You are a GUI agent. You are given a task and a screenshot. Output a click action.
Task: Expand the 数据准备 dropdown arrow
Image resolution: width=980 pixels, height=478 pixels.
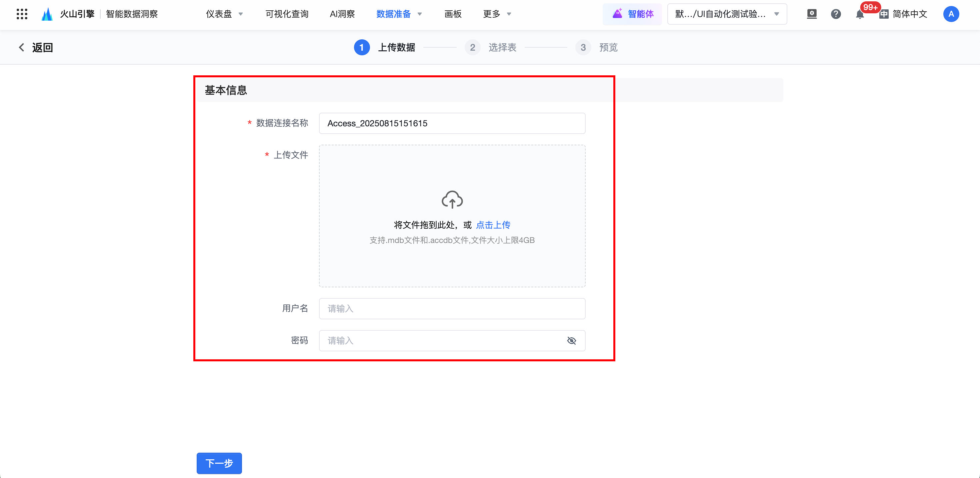point(420,14)
